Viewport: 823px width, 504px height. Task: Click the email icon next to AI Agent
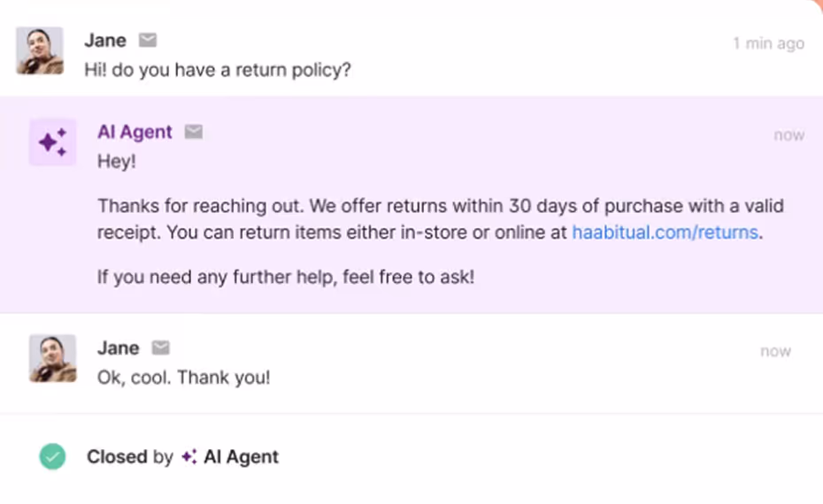(x=194, y=132)
